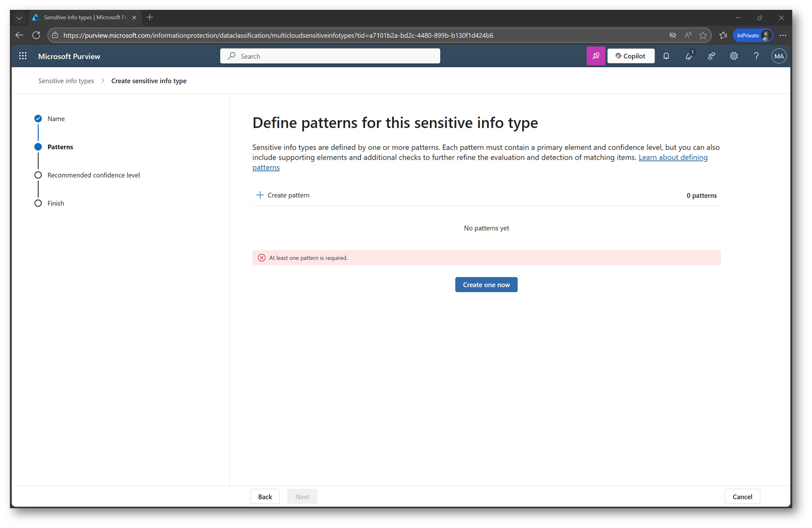Add this page to browser favorites
Viewport: 812px width, 528px height.
(703, 35)
